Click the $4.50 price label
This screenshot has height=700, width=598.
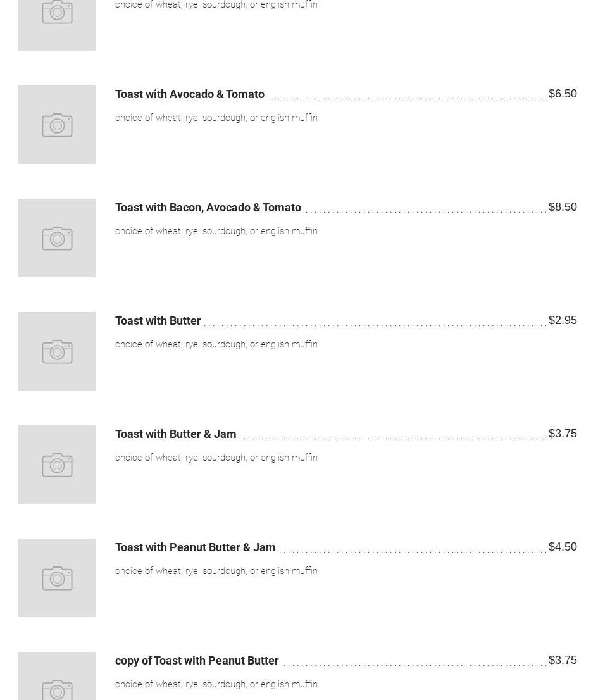(x=563, y=547)
